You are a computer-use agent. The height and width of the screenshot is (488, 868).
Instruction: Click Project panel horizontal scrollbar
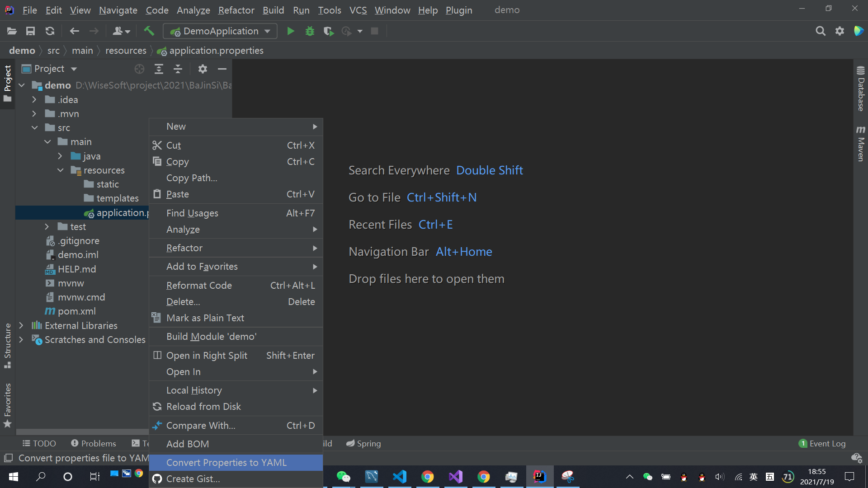(81, 432)
